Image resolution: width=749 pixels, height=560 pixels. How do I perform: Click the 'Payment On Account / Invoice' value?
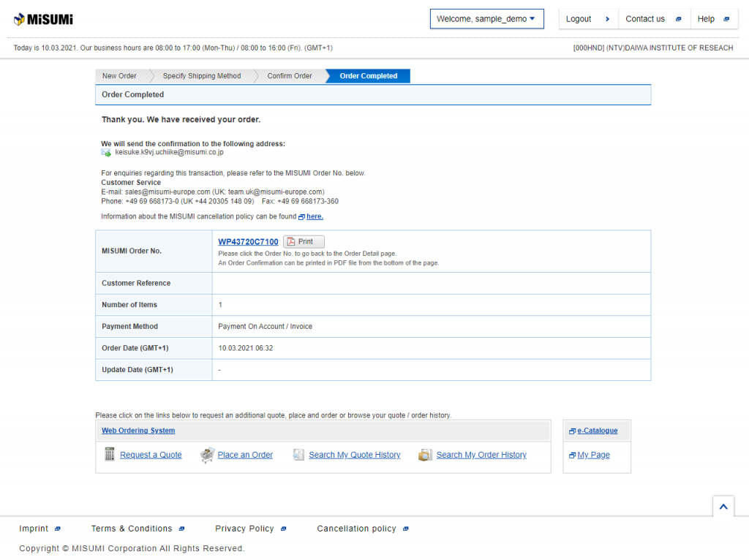265,327
